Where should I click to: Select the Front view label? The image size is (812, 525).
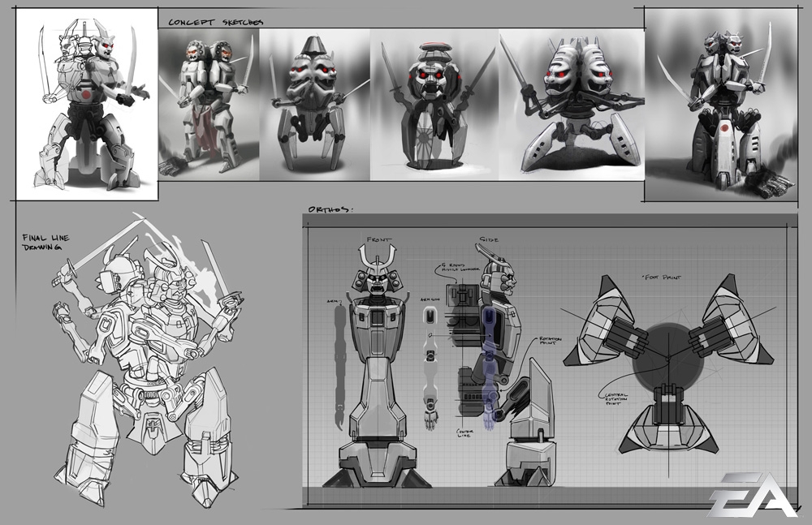[379, 239]
